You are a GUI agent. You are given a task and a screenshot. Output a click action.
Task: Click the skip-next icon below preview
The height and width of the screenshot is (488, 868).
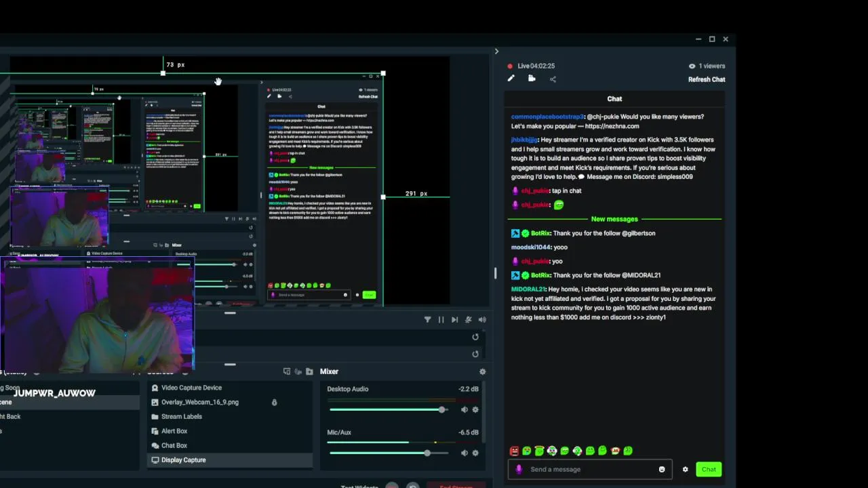coord(454,320)
